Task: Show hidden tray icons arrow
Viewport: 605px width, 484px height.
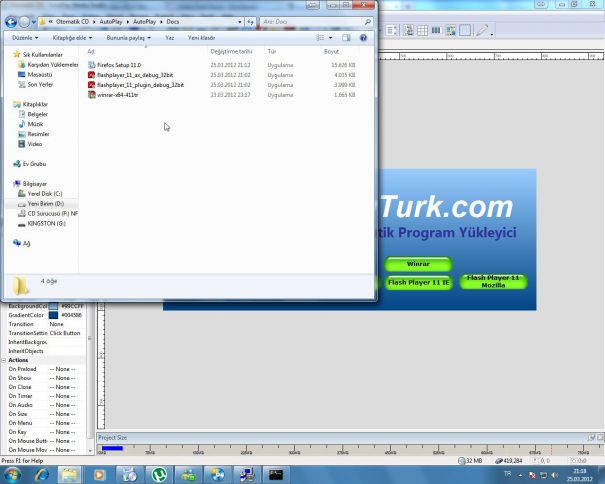Action: tap(520, 475)
